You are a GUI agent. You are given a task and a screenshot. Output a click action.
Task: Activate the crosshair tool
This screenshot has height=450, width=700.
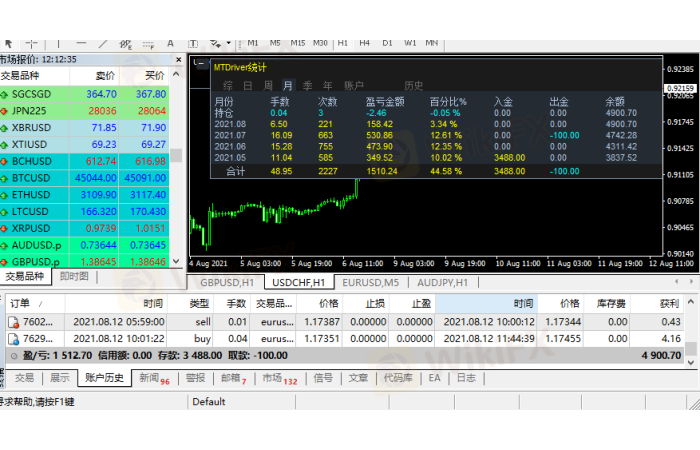(x=31, y=44)
